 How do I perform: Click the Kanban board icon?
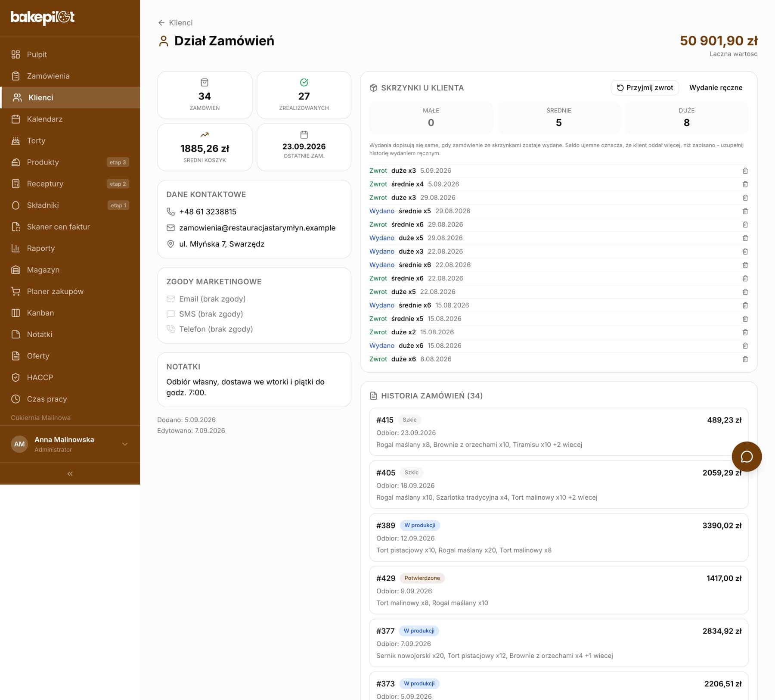(16, 313)
